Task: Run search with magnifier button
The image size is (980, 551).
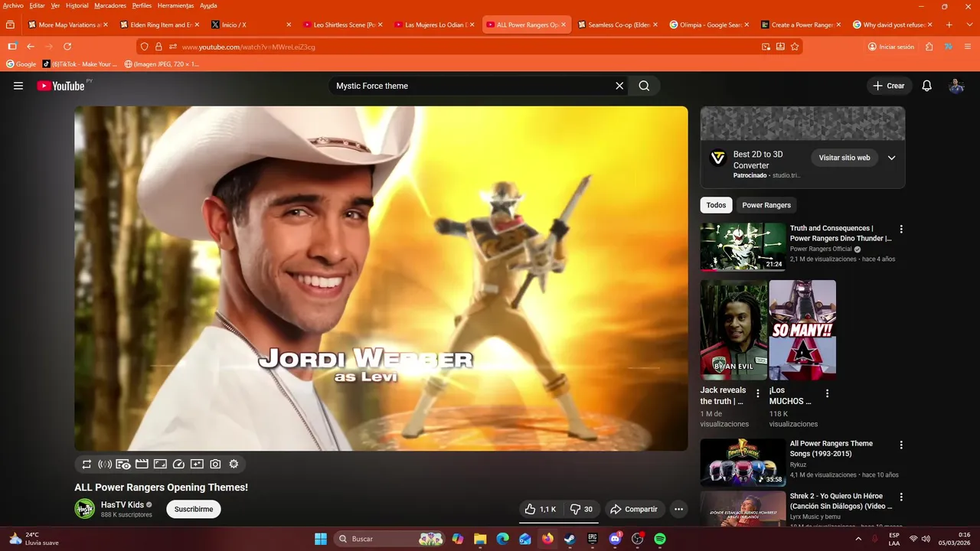Action: [644, 86]
